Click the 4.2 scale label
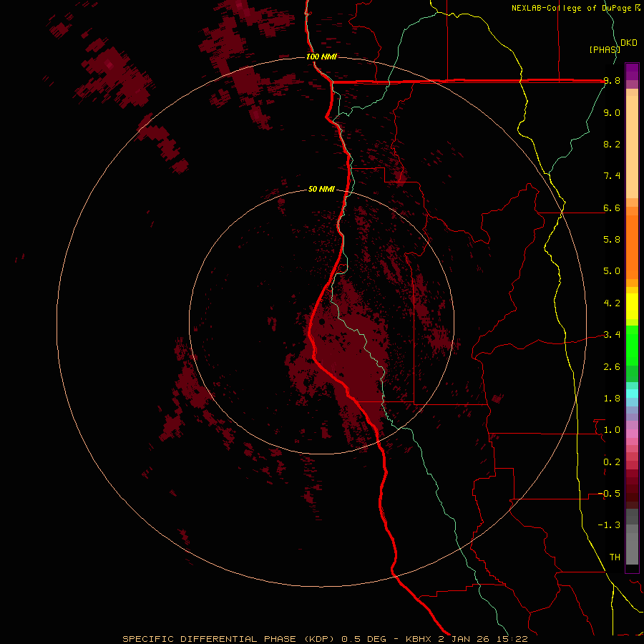Viewport: 644px width, 644px height. (x=612, y=303)
